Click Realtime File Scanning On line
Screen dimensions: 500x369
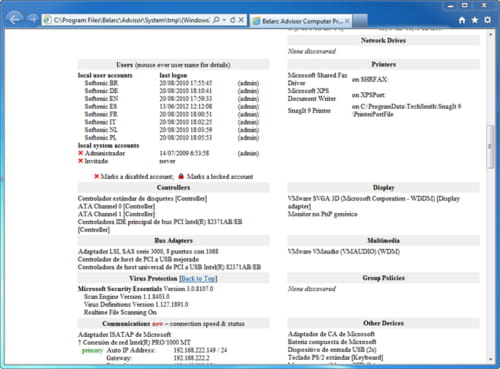[120, 312]
